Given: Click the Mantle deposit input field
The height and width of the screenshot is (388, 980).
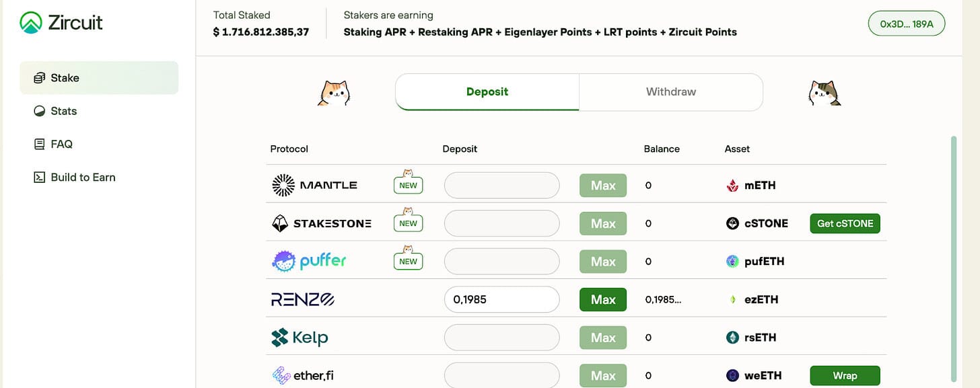Looking at the screenshot, I should 501,185.
